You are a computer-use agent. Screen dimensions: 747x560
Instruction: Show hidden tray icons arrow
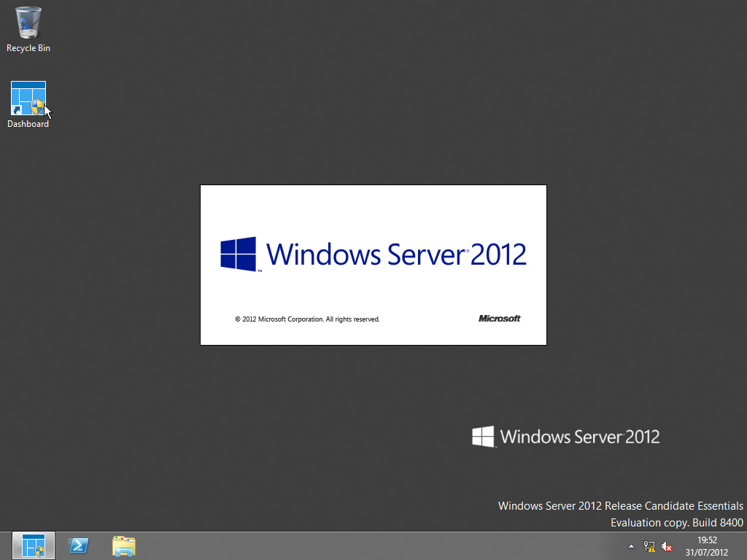(x=631, y=546)
